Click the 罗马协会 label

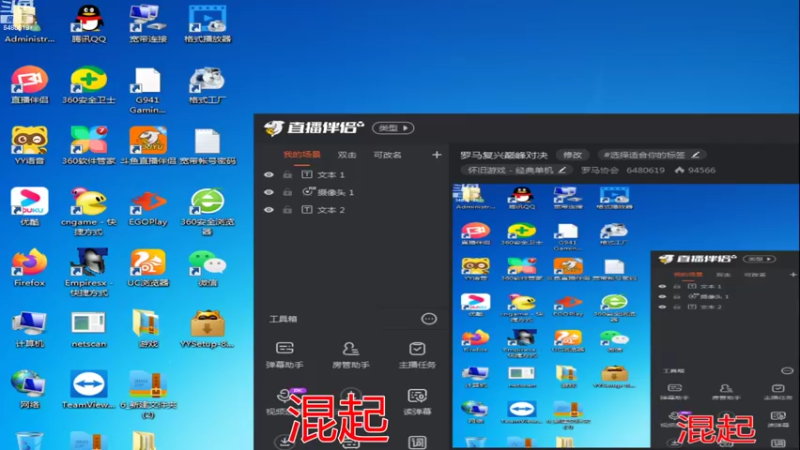(x=599, y=170)
